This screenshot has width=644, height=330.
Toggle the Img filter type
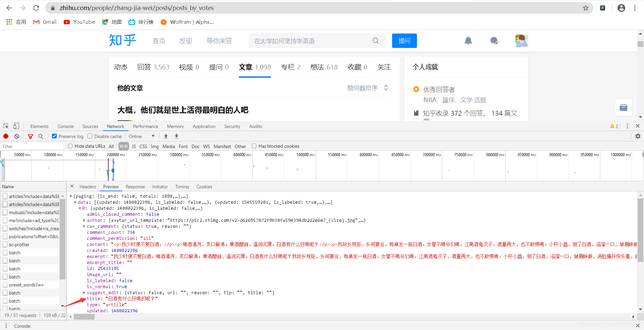(155, 146)
